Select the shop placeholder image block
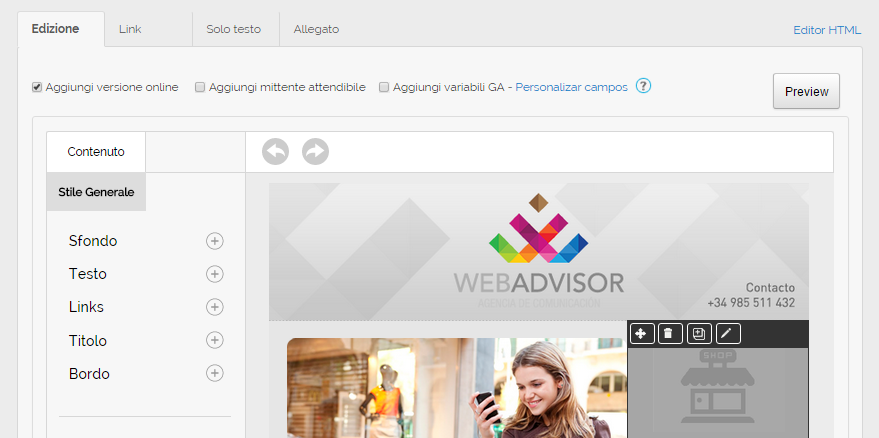 (x=718, y=393)
